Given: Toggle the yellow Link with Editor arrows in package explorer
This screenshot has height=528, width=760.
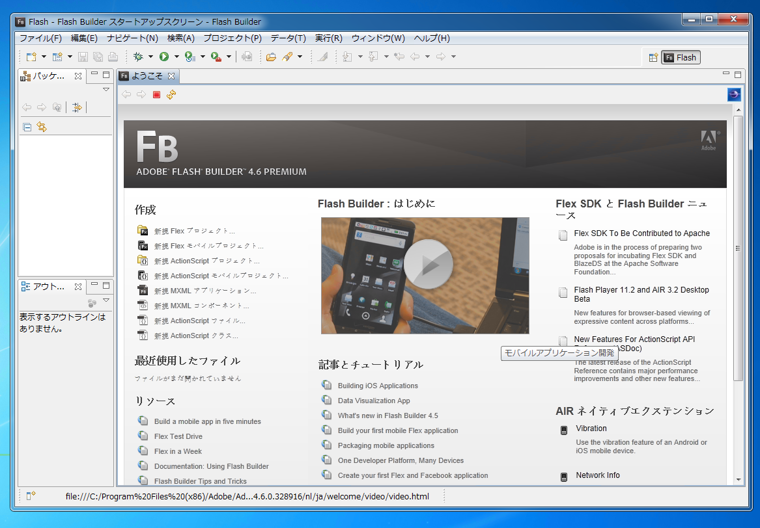Looking at the screenshot, I should (42, 127).
